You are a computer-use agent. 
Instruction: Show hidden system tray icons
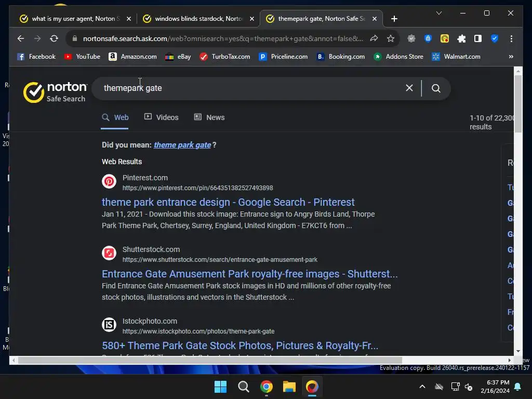[x=422, y=387]
